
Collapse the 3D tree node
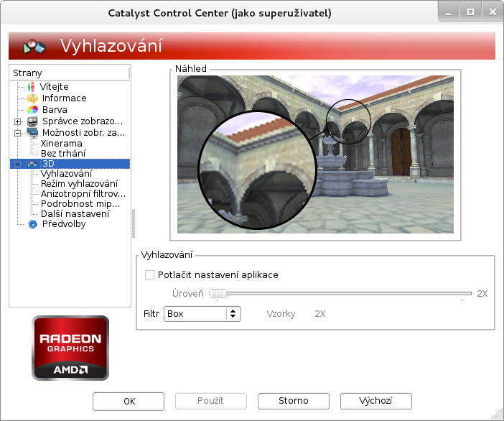click(18, 164)
